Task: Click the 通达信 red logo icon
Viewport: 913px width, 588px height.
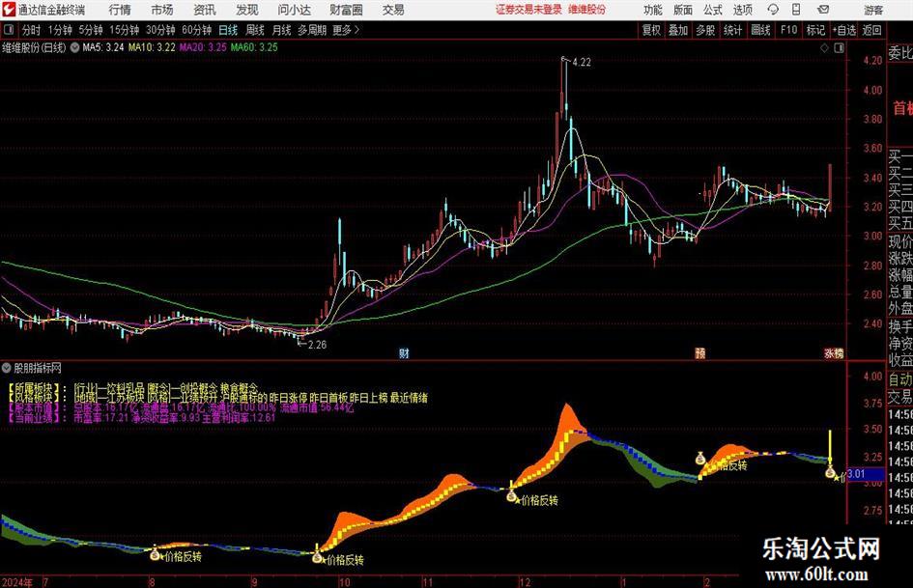Action: (8, 10)
